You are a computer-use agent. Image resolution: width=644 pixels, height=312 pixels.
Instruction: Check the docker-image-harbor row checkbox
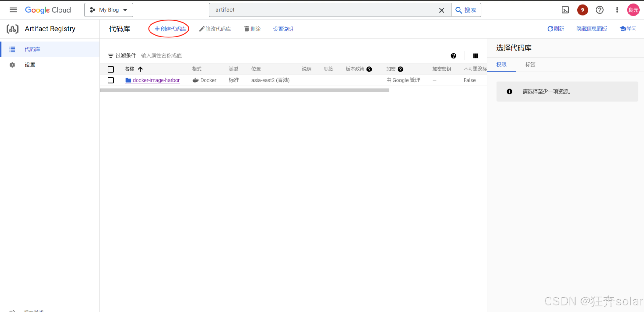tap(111, 80)
